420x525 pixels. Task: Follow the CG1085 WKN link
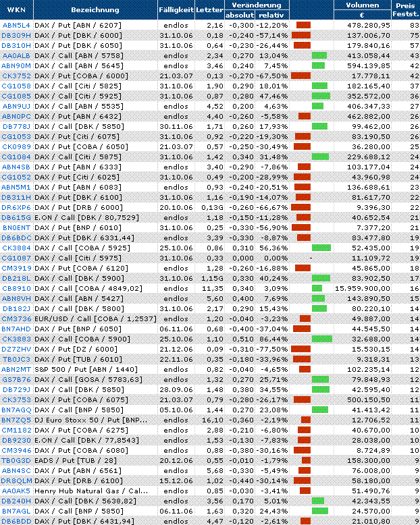coord(16,96)
